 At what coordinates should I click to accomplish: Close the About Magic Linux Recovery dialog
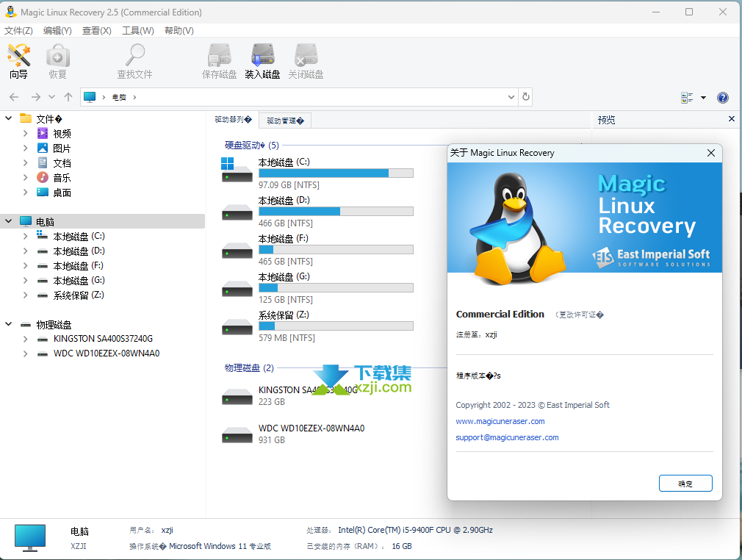click(710, 153)
